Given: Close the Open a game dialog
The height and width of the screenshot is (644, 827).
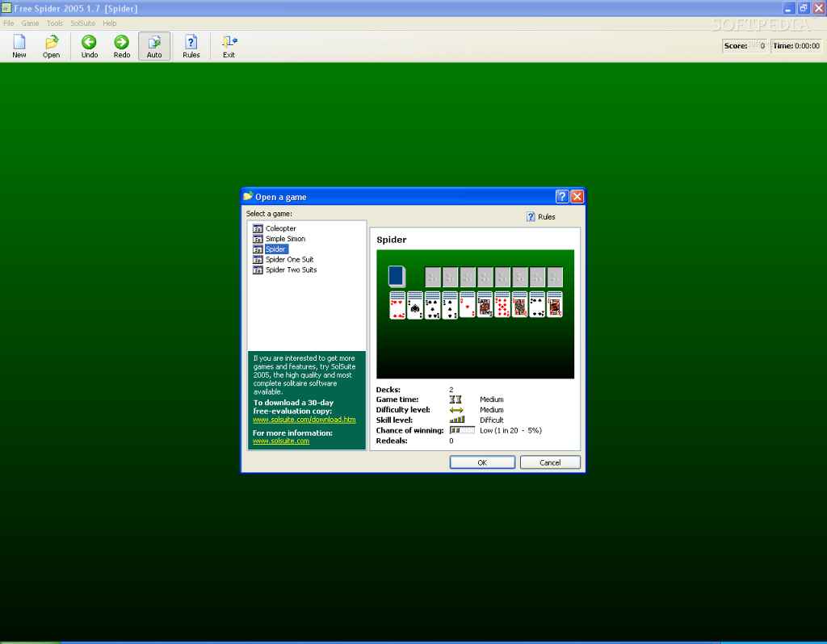Looking at the screenshot, I should 577,197.
